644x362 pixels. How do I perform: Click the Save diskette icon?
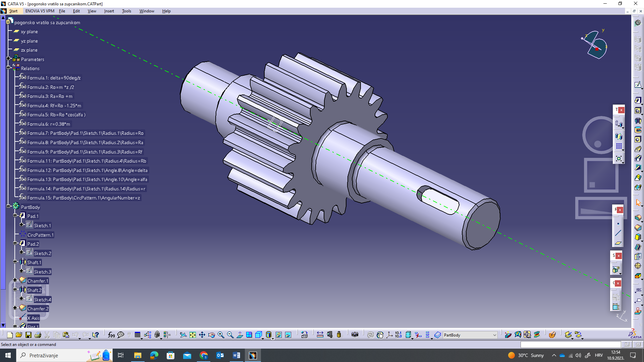point(29,335)
